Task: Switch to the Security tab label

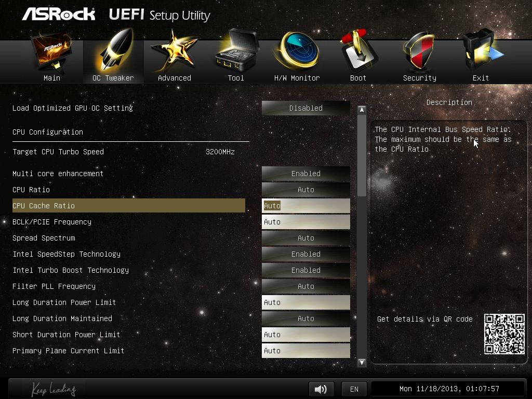Action: click(420, 78)
